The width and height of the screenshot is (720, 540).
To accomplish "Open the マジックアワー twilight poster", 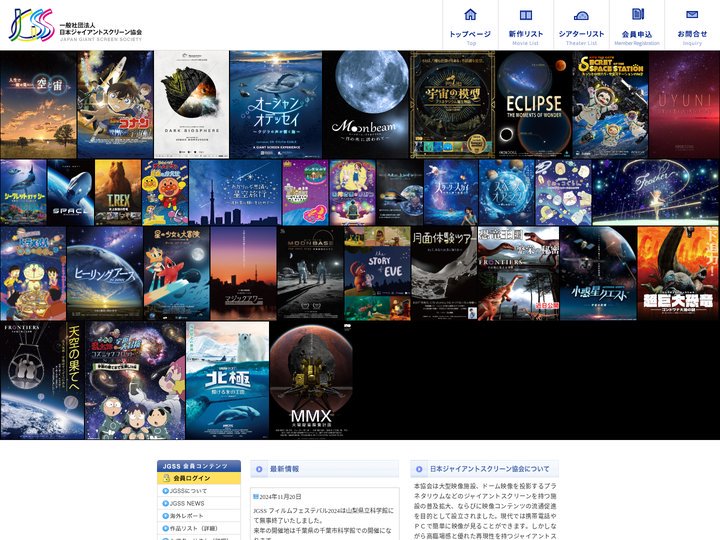I will pos(243,274).
